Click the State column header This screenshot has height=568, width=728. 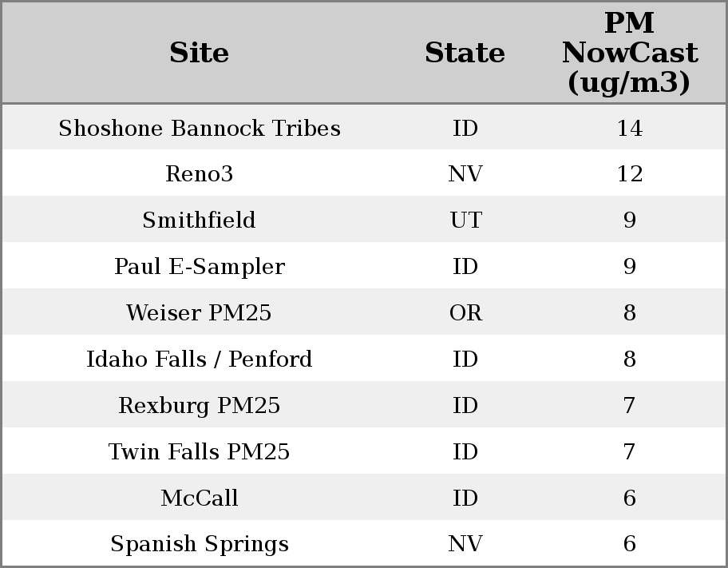tap(465, 53)
